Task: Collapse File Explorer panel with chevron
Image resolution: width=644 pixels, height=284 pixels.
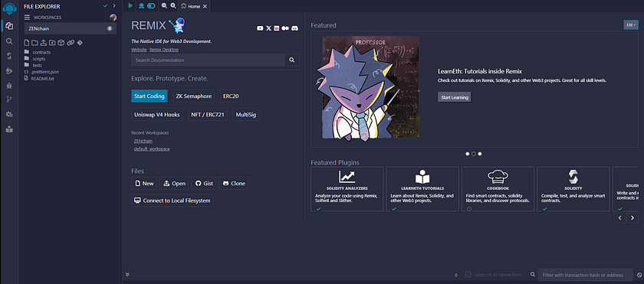Action: pyautogui.click(x=114, y=5)
